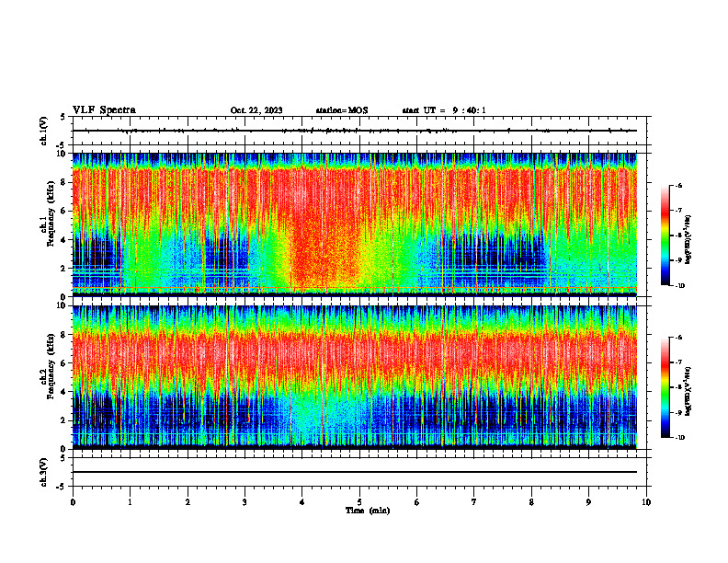Screen dimensions: 728x563
Task: Click the "ch.3(V)" waveform axis label
Action: click(44, 472)
